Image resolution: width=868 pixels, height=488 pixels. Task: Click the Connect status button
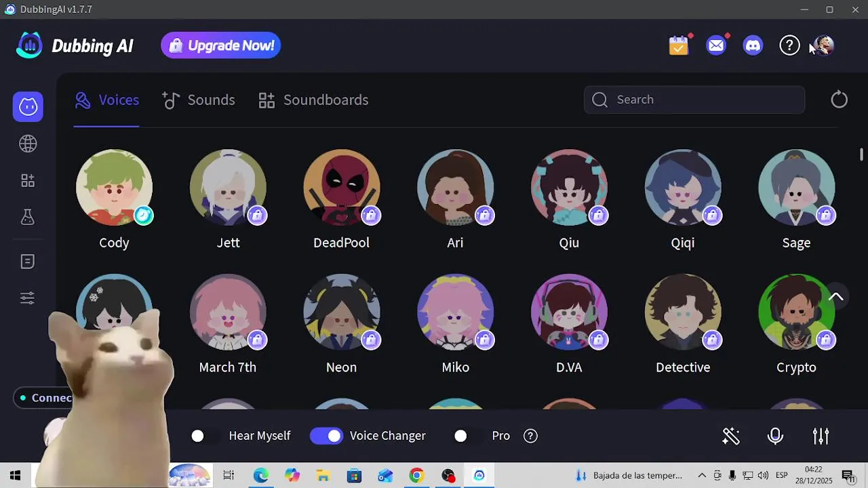coord(45,398)
